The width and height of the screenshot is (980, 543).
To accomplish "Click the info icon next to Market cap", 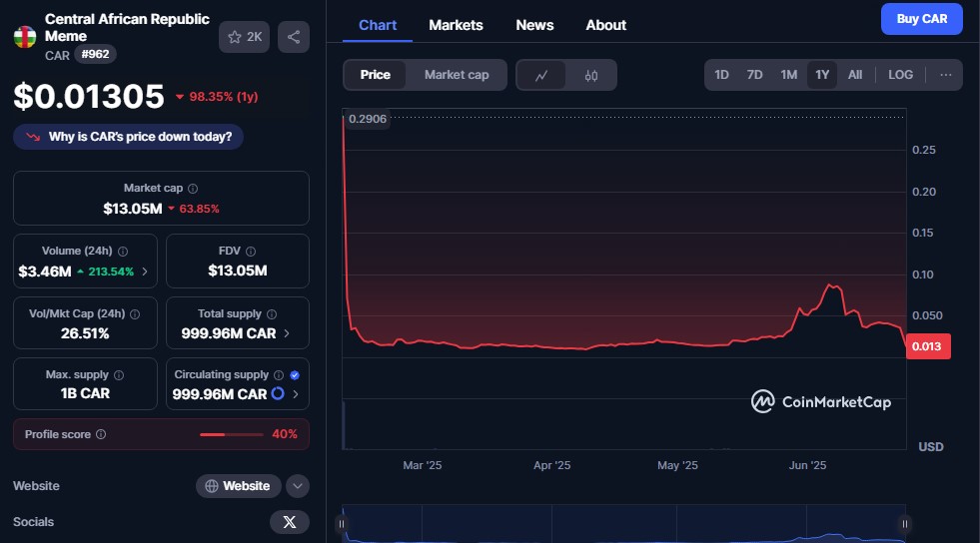I will click(x=193, y=189).
